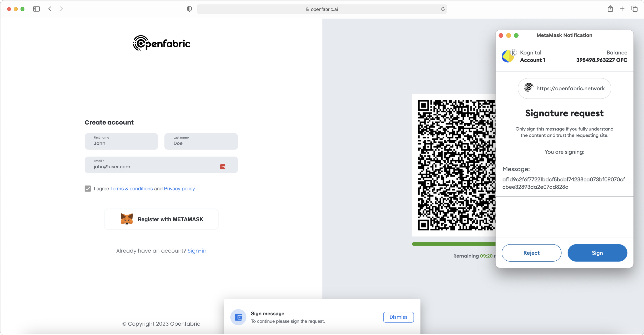Maximize the MetaMask Notification window
Screen dimensions: 644x335
point(516,36)
